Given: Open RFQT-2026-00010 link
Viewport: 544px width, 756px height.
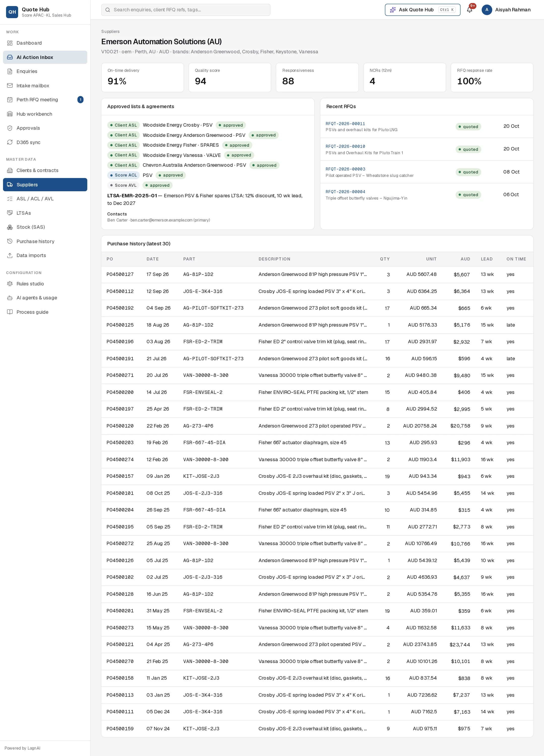Looking at the screenshot, I should point(345,146).
